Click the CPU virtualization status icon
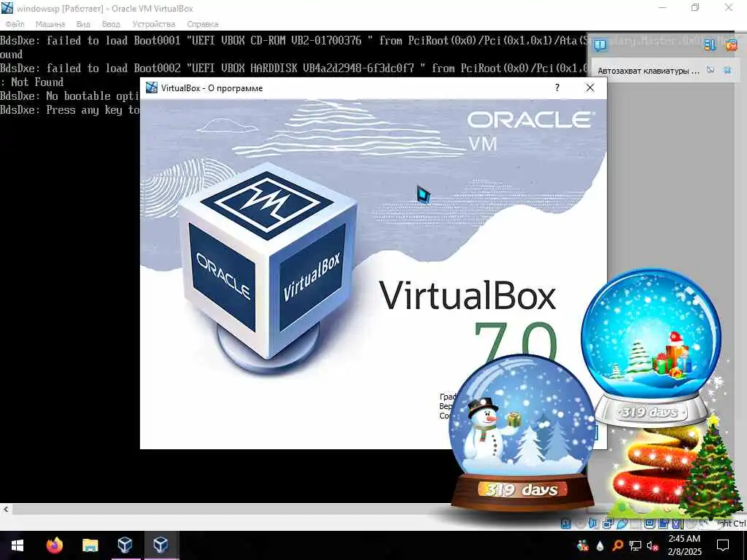 click(x=676, y=524)
